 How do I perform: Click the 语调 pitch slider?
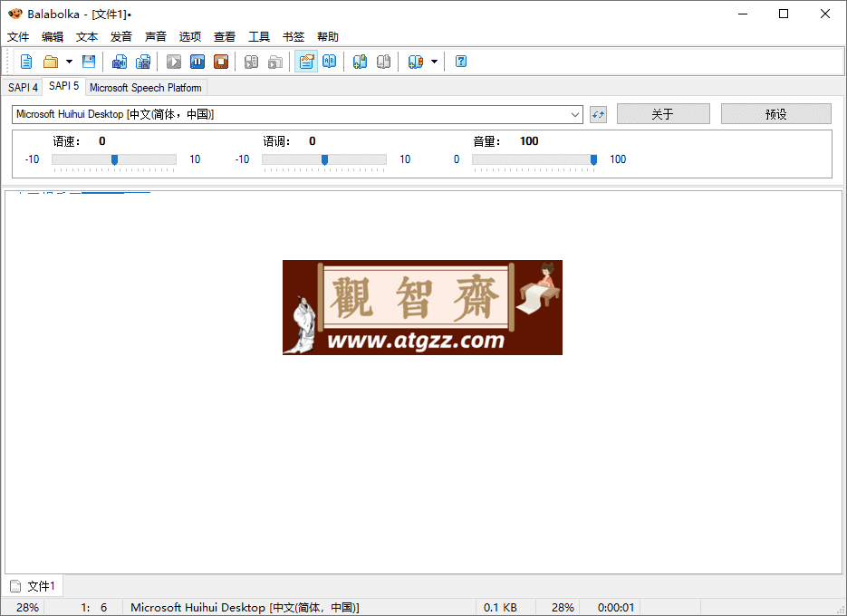[324, 159]
